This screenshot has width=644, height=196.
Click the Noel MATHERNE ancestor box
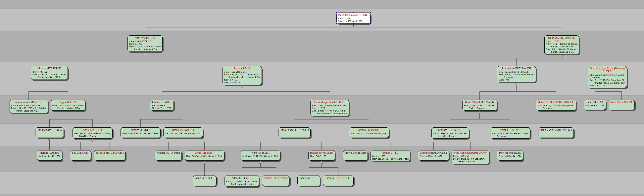click(145, 44)
